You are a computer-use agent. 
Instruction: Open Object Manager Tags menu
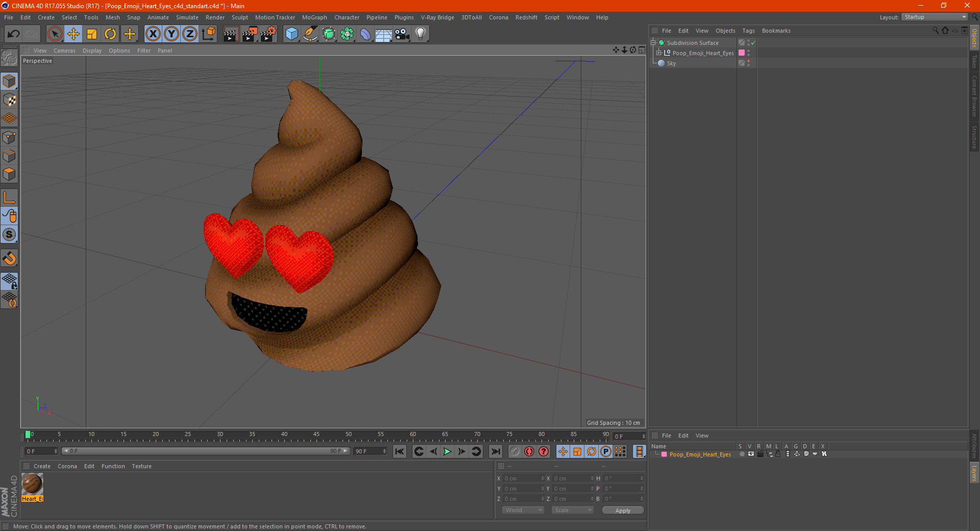tap(748, 31)
